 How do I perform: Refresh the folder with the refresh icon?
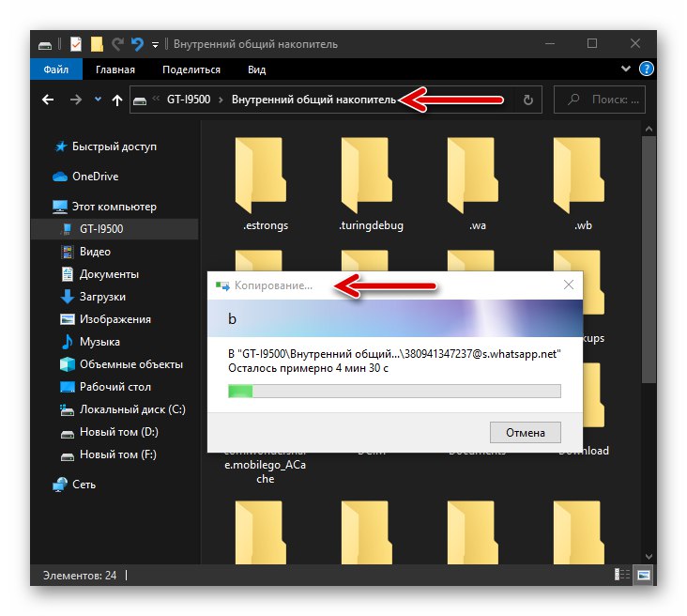pos(528,100)
